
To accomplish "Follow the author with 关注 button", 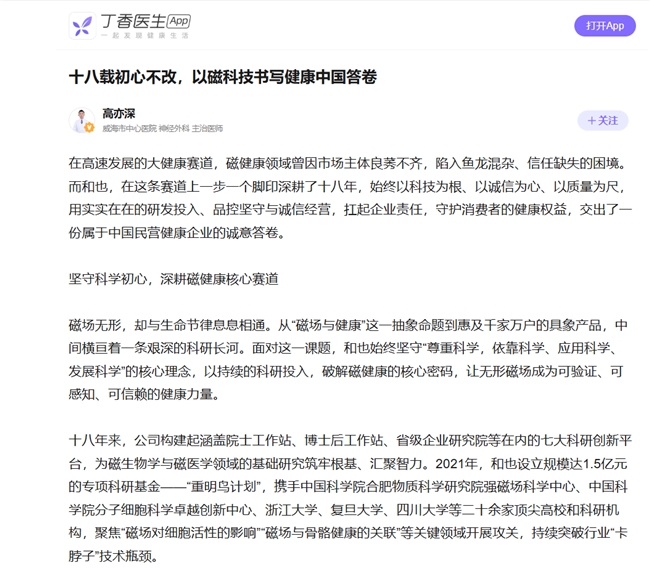I will pyautogui.click(x=602, y=120).
